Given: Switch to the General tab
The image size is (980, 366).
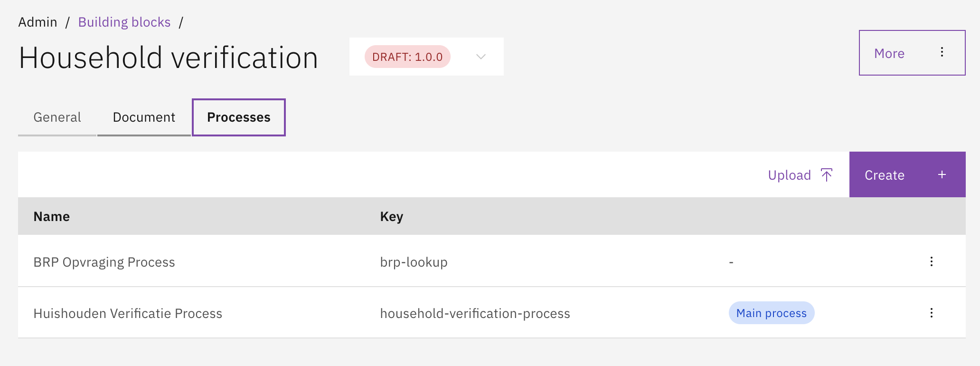Looking at the screenshot, I should [57, 117].
